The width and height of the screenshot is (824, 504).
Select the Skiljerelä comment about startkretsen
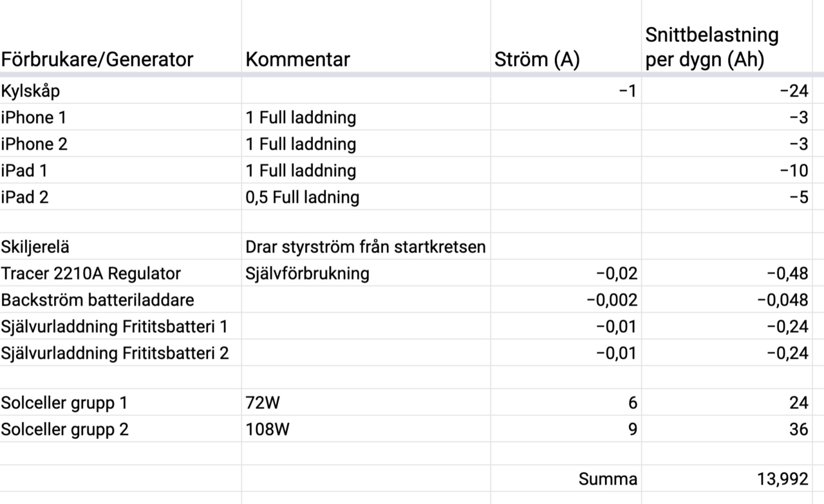[x=366, y=247]
